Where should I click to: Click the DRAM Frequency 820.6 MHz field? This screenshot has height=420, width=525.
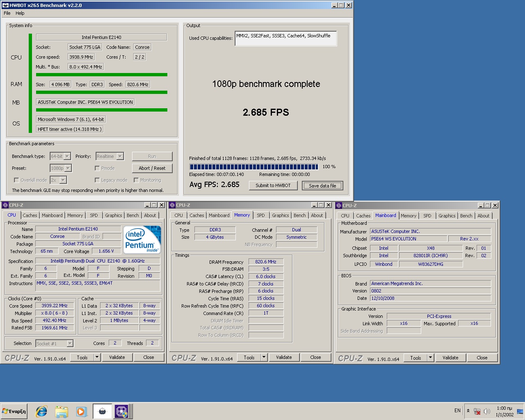pos(266,262)
